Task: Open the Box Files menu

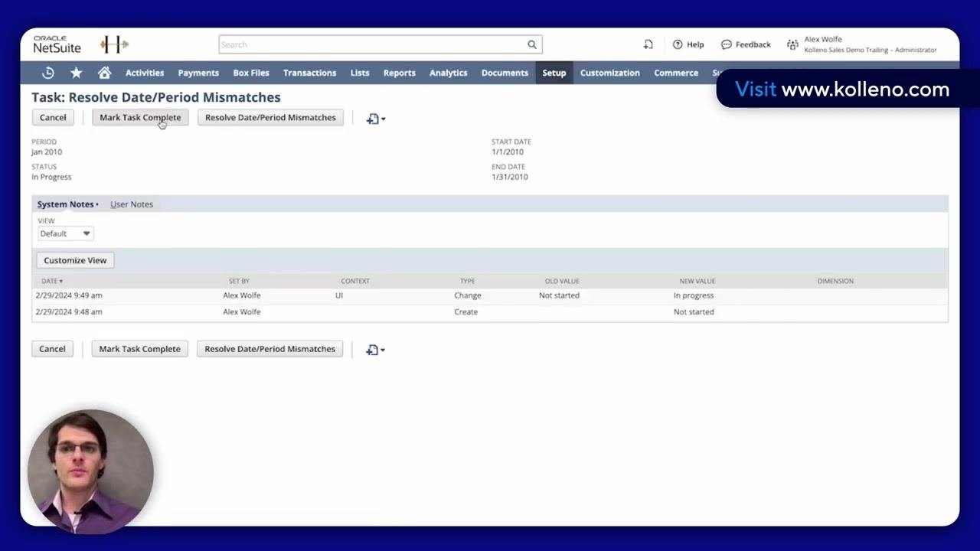Action: [x=251, y=73]
